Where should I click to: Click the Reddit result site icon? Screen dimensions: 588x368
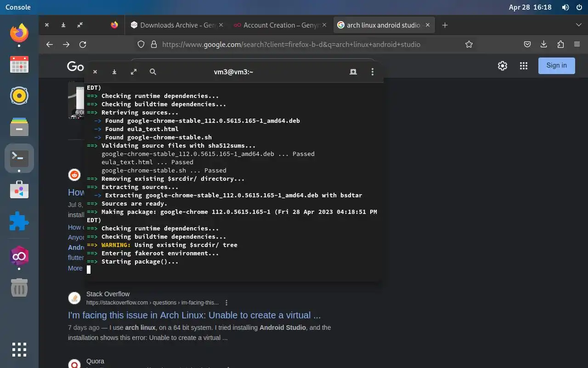[x=74, y=175]
